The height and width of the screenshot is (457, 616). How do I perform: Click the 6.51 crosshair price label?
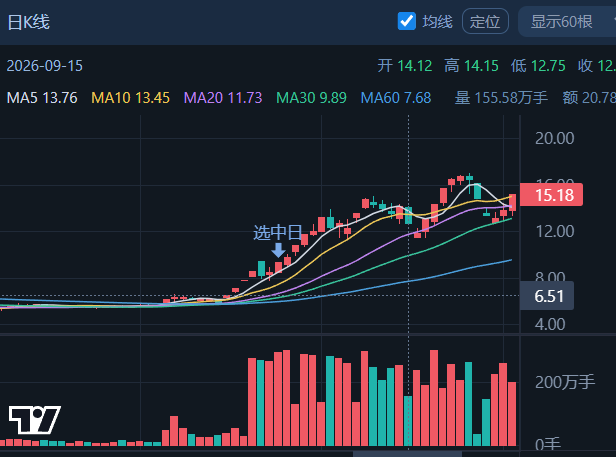pyautogui.click(x=547, y=296)
